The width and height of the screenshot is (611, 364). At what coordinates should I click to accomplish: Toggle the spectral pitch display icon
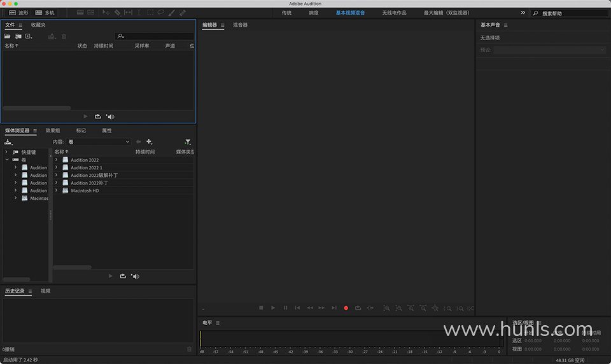click(x=91, y=13)
